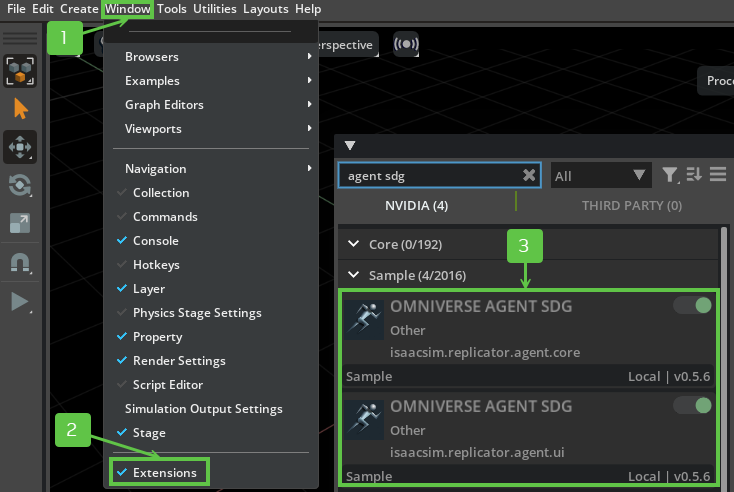734x492 pixels.
Task: Expand the Graph Editors submenu
Action: 211,105
